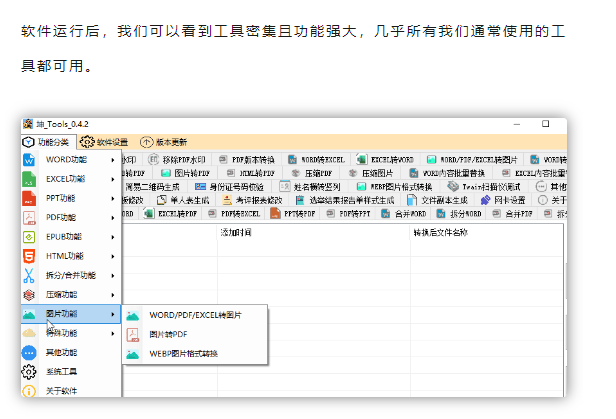Viewport: 616px width, 419px height.
Task: Click the 压缩功能 icon in menu
Action: (29, 295)
